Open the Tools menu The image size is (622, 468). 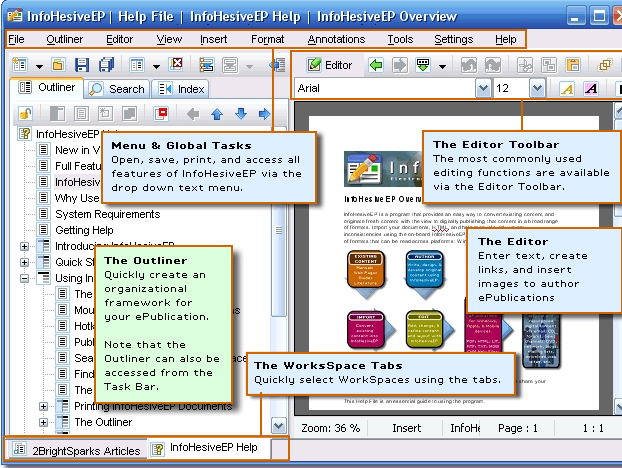click(x=400, y=39)
